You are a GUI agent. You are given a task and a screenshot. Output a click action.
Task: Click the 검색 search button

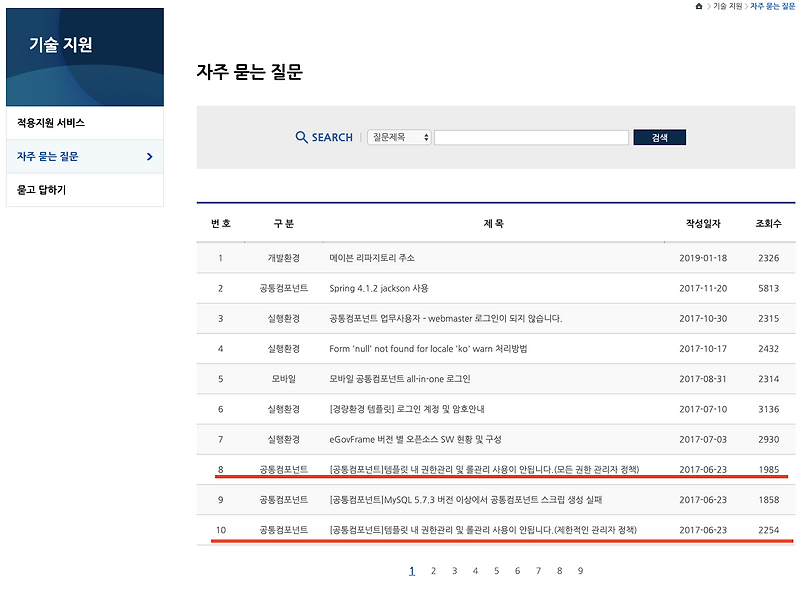pyautogui.click(x=659, y=137)
